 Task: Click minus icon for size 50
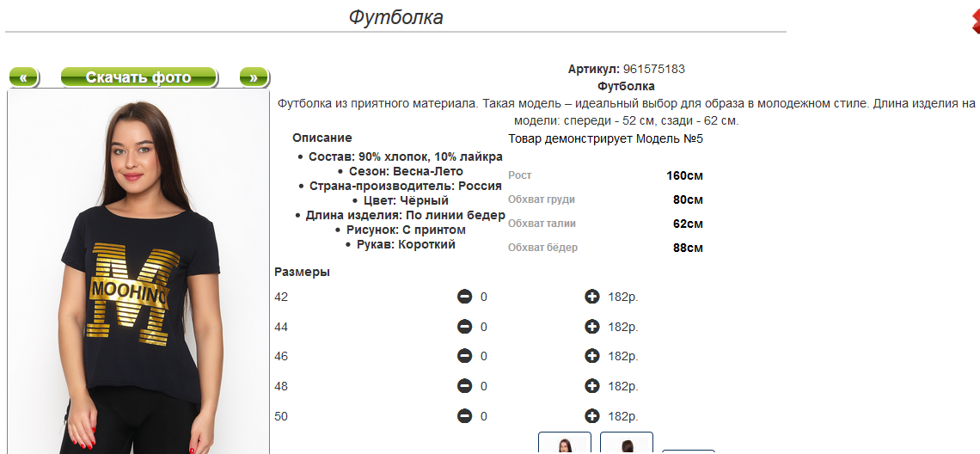coord(464,416)
